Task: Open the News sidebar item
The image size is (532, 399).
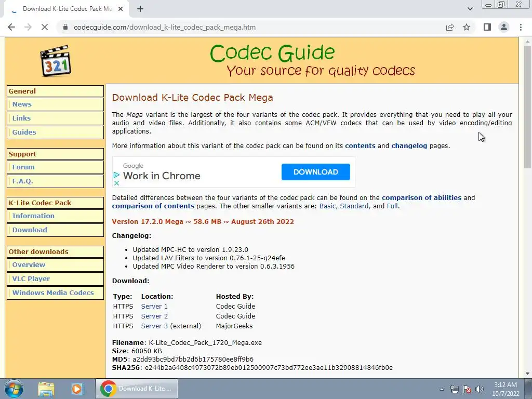Action: point(55,104)
